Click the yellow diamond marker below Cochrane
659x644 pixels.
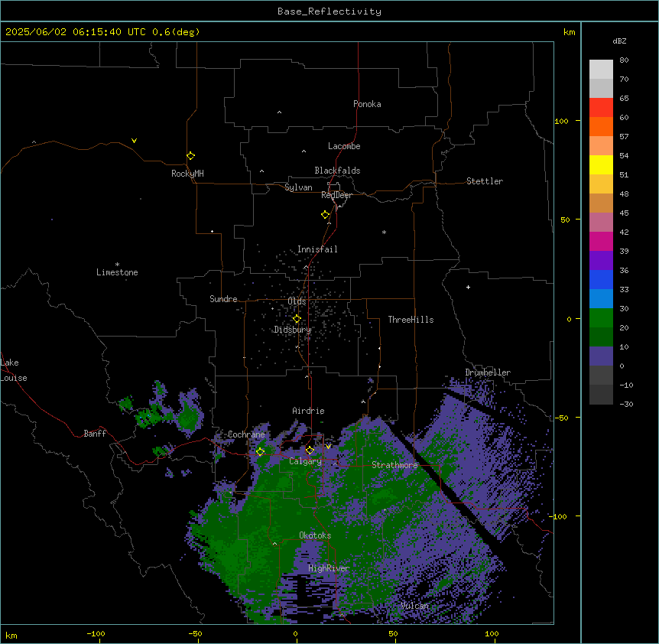click(260, 451)
